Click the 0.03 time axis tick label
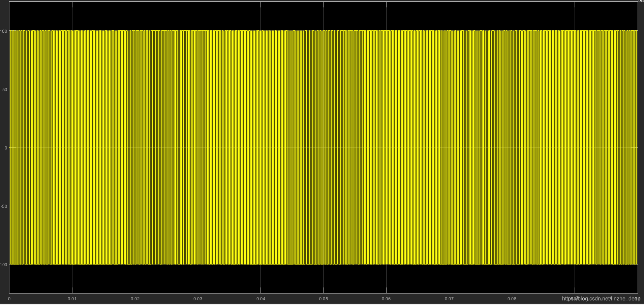Screen dimensions: 644x305 (x=198, y=299)
